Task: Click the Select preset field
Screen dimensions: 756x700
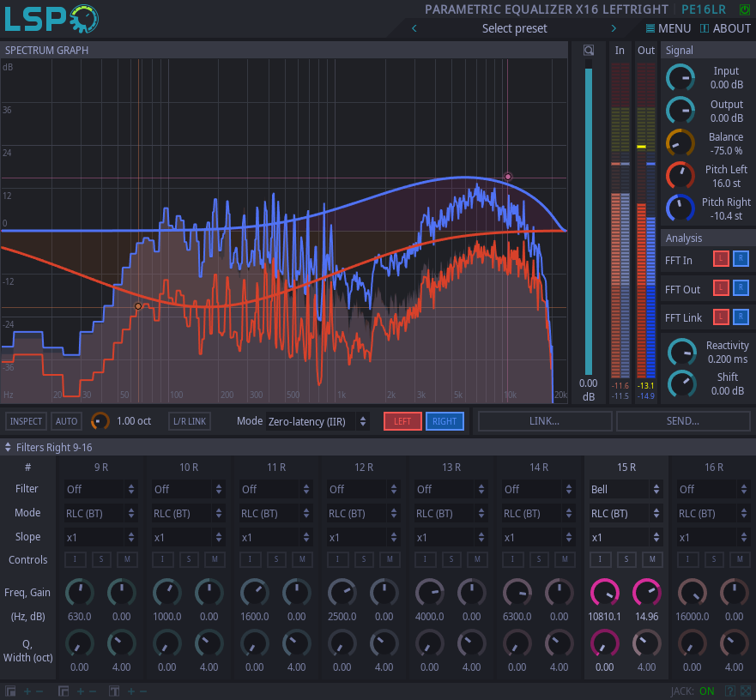Action: coord(514,28)
